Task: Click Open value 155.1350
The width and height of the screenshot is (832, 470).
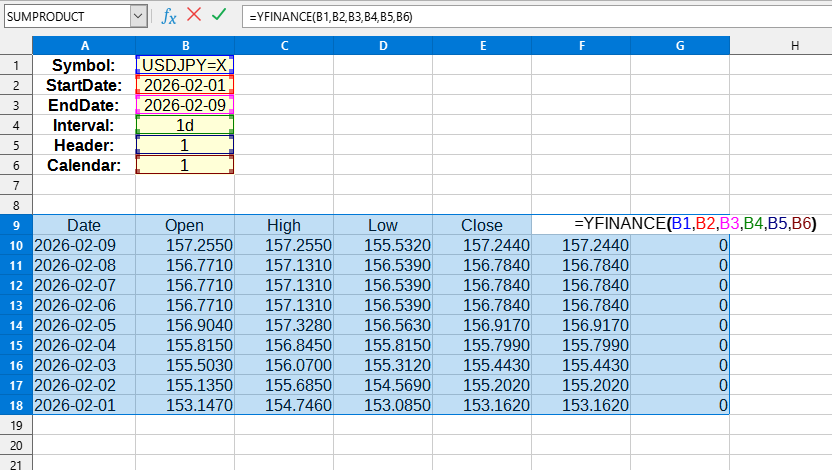Action: coord(185,385)
